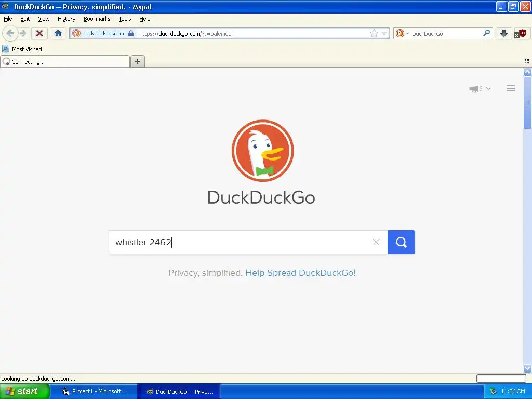
Task: Click the Forward arrow button
Action: [x=23, y=33]
